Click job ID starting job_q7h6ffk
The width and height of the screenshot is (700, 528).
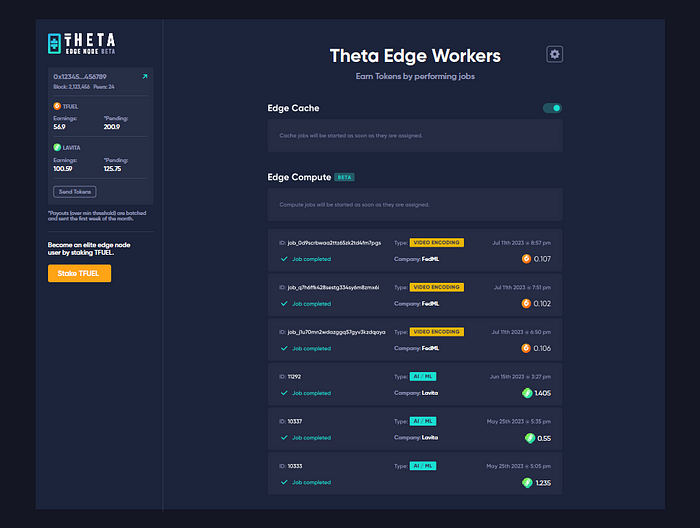click(x=333, y=287)
